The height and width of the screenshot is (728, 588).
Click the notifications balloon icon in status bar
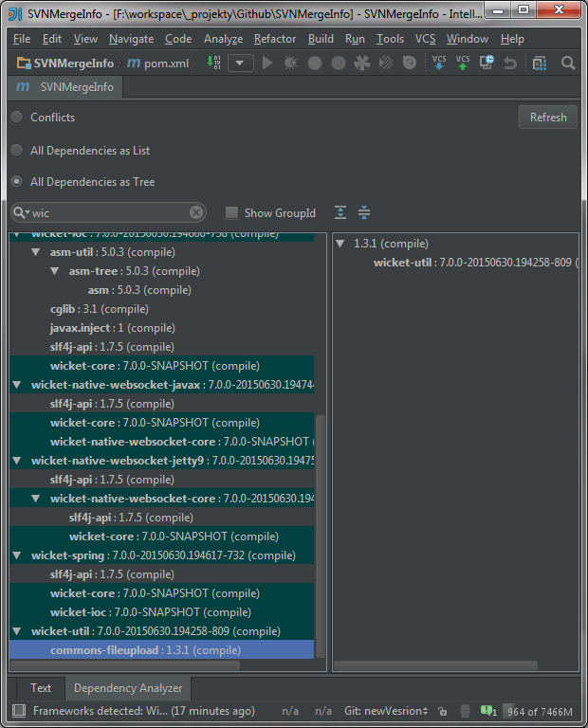point(488,711)
